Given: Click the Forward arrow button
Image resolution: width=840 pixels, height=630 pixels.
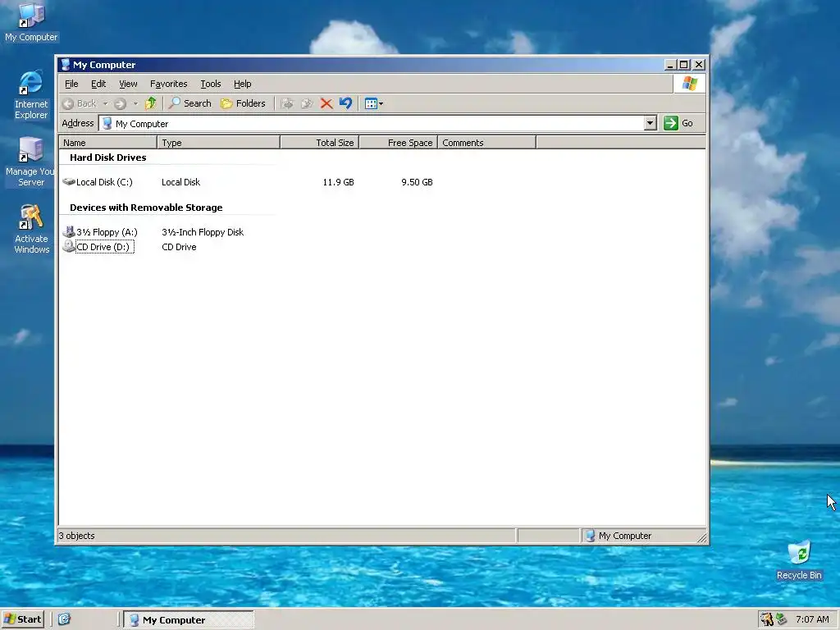Looking at the screenshot, I should 120,103.
